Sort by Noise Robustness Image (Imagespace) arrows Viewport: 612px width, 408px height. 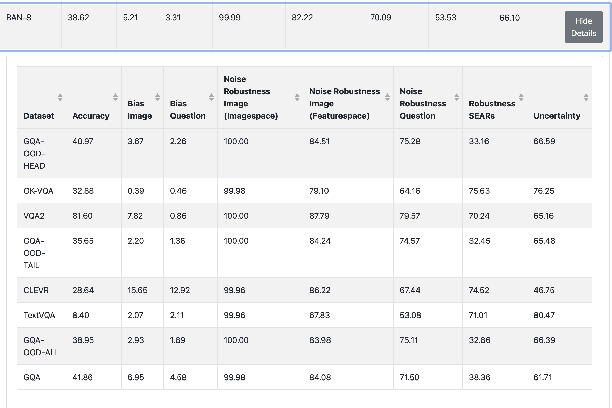(x=298, y=96)
